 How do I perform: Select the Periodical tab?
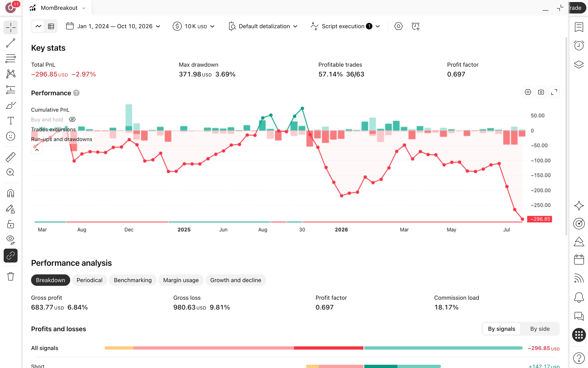(89, 280)
